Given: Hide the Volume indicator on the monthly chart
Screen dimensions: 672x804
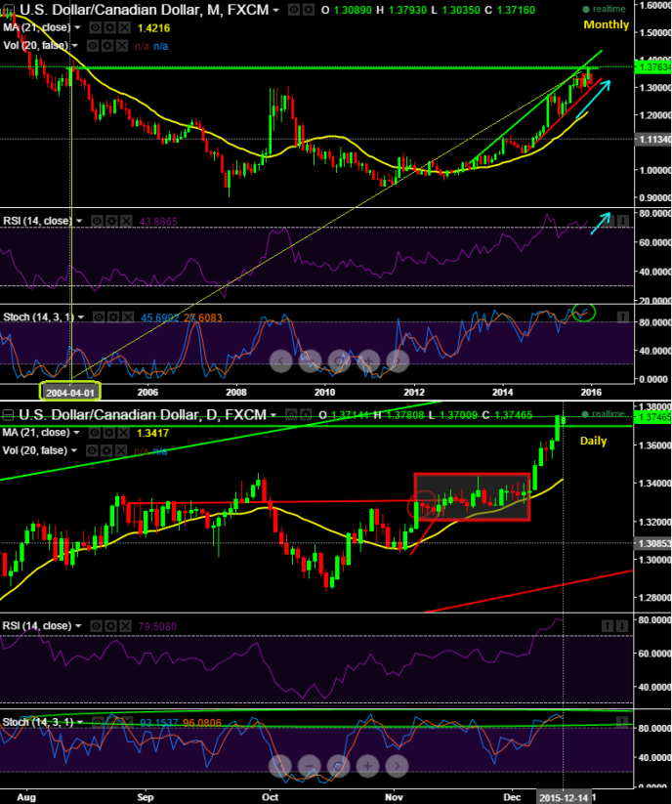Looking at the screenshot, I should click(x=93, y=46).
